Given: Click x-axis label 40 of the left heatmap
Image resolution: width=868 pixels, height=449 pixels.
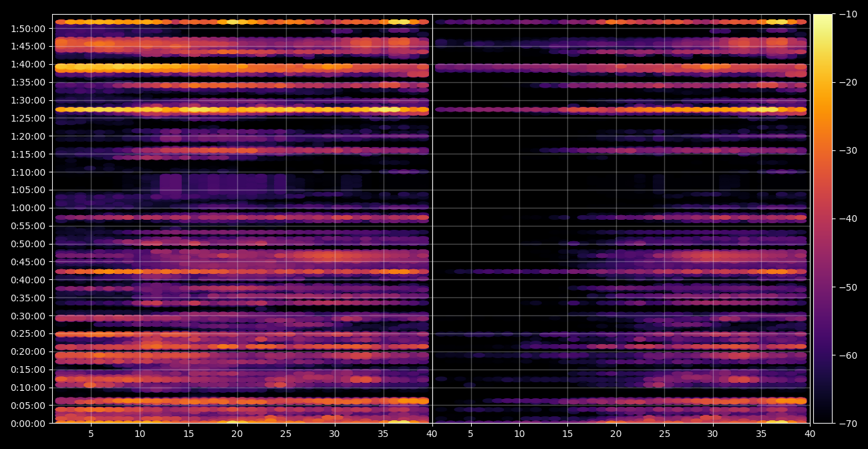Looking at the screenshot, I should (432, 434).
